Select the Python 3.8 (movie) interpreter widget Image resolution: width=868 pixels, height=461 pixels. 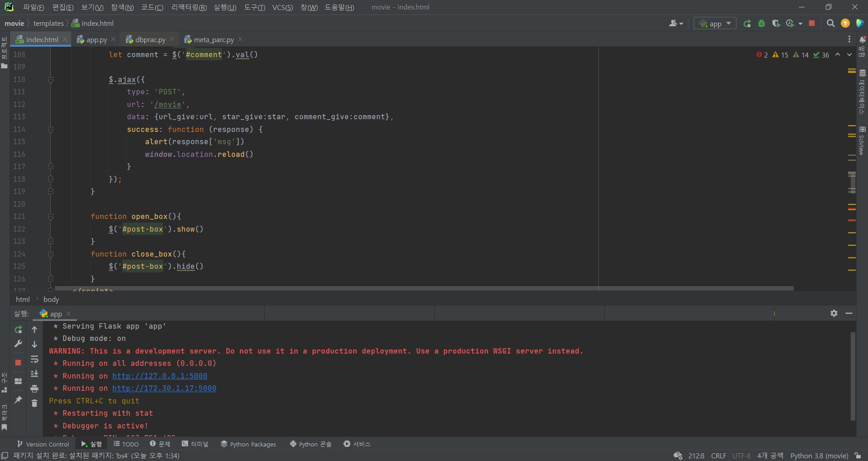click(820, 456)
